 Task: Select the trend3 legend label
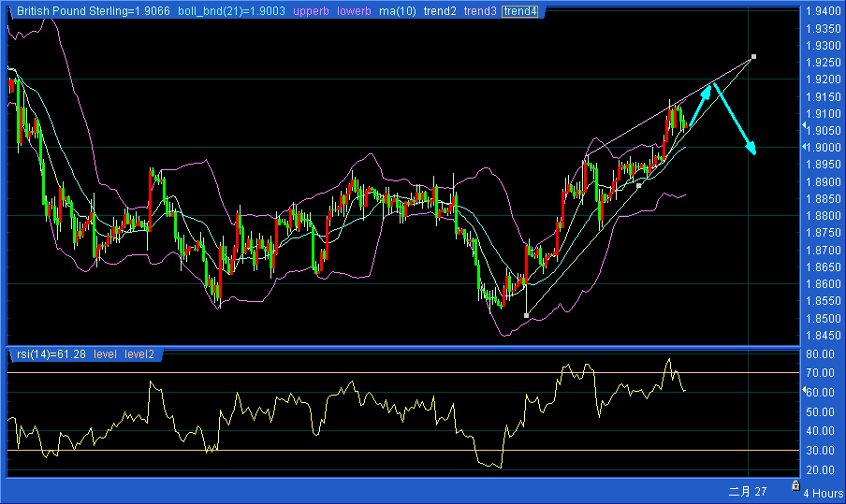480,11
